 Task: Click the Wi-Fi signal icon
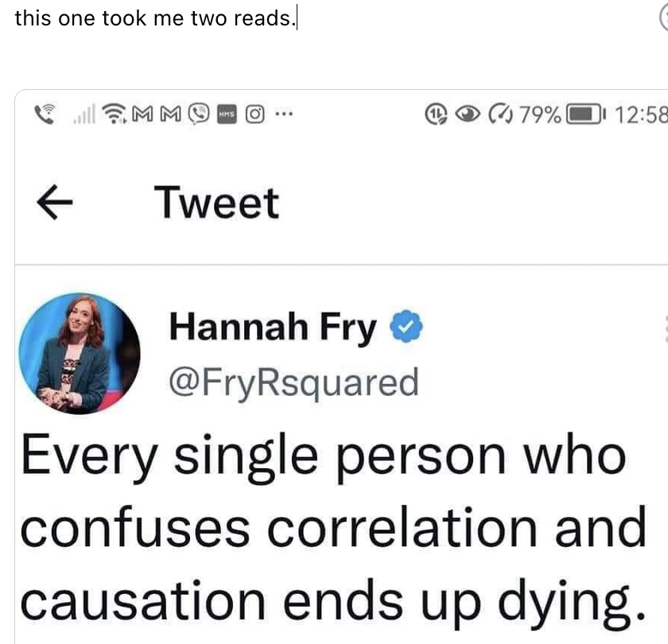(114, 114)
